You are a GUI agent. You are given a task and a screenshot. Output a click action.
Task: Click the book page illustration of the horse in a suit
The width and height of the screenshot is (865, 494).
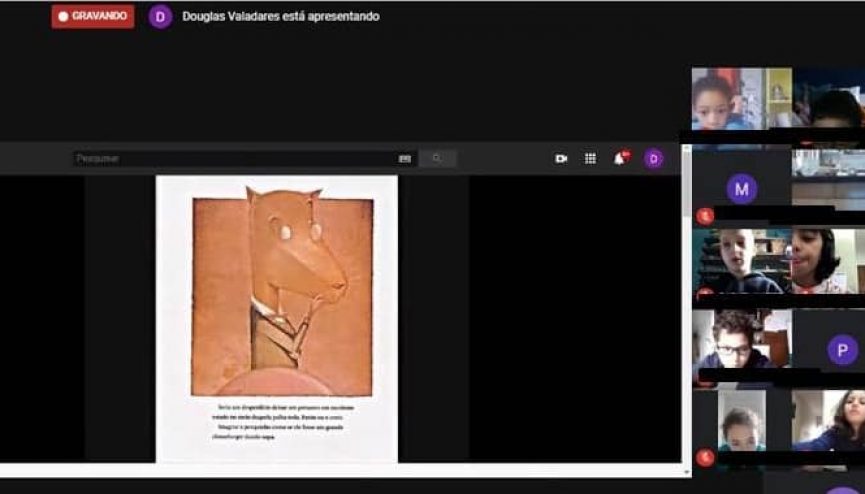point(282,293)
